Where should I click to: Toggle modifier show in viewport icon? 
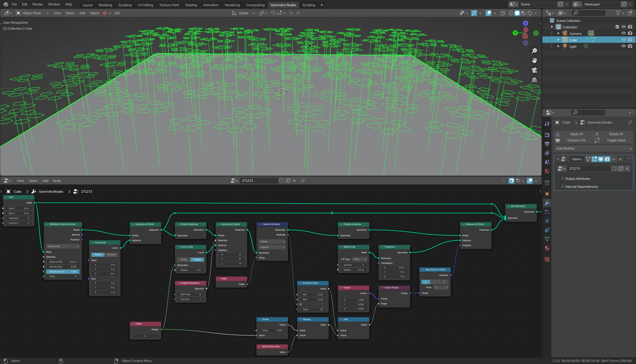coord(601,159)
